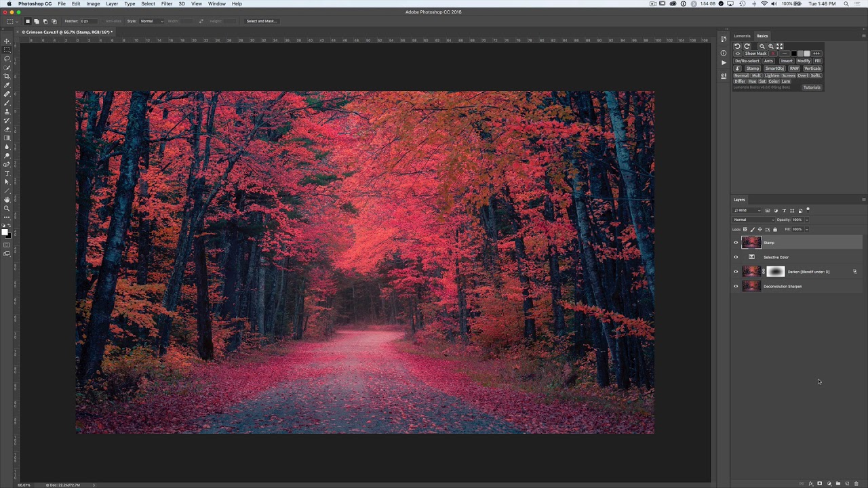Select the Brush tool

point(7,102)
